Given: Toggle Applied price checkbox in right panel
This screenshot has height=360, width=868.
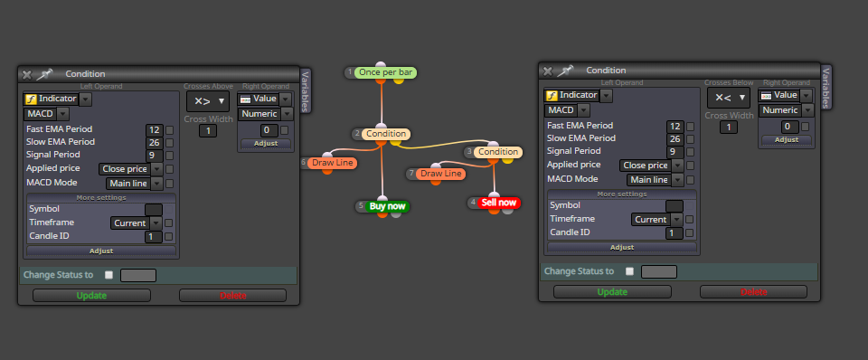Looking at the screenshot, I should [x=690, y=166].
